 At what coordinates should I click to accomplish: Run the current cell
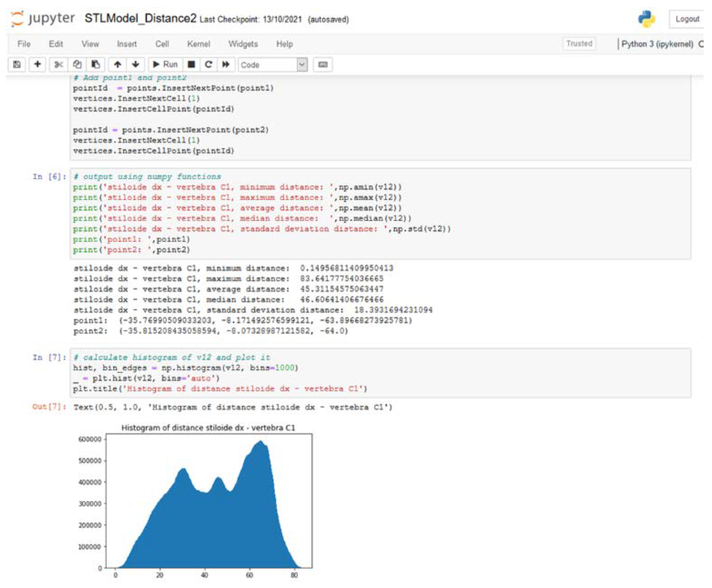165,64
